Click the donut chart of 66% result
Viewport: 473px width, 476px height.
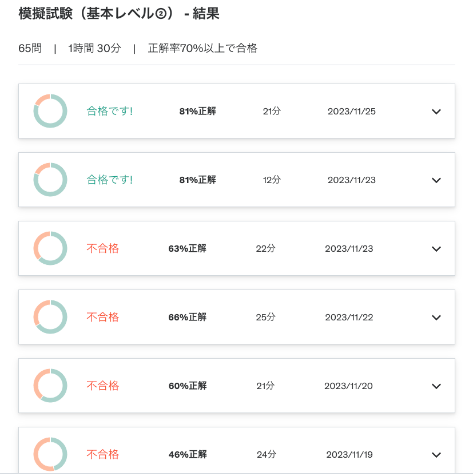point(50,316)
